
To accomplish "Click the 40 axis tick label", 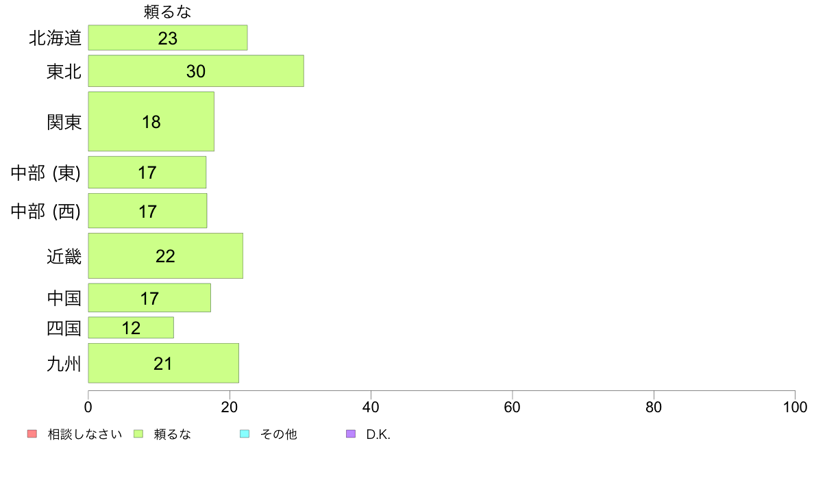I will pos(371,407).
